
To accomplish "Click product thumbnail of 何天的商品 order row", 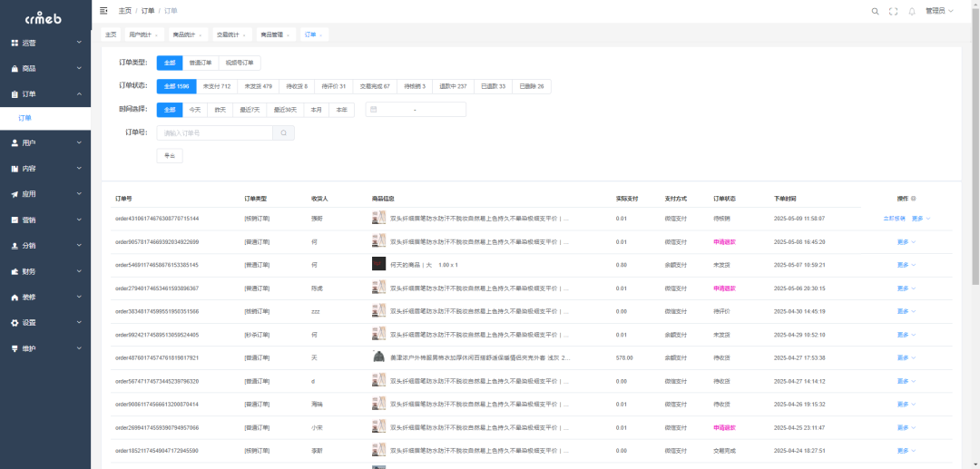I will (378, 265).
